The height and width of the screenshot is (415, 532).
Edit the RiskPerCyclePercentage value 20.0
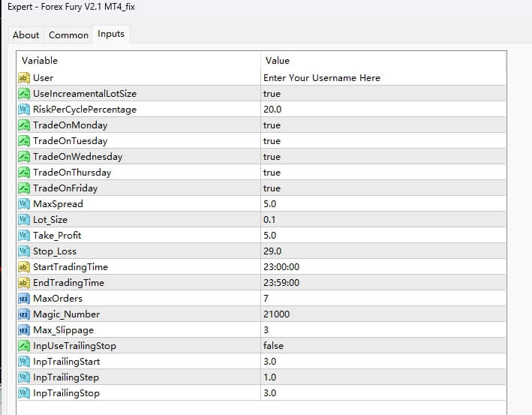[x=272, y=110]
